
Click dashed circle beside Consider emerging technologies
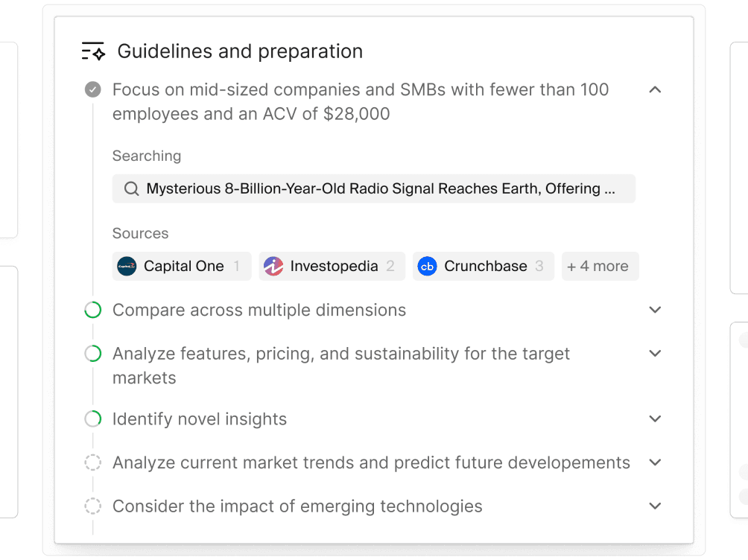pyautogui.click(x=93, y=506)
